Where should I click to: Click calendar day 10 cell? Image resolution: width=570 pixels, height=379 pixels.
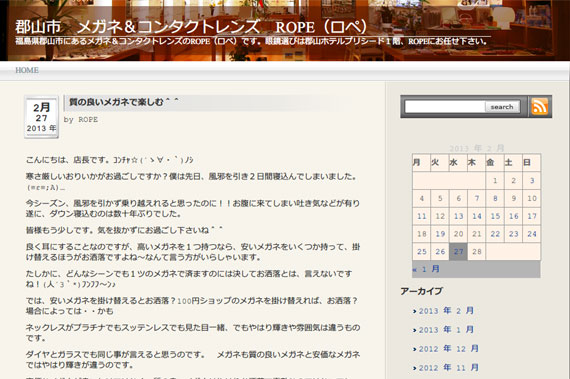coord(532,198)
